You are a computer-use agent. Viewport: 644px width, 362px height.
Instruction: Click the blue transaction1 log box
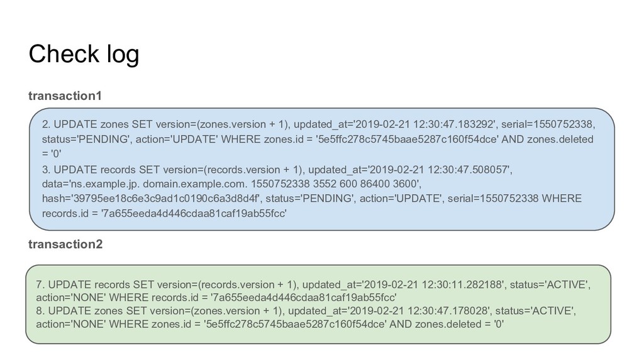[322, 169]
